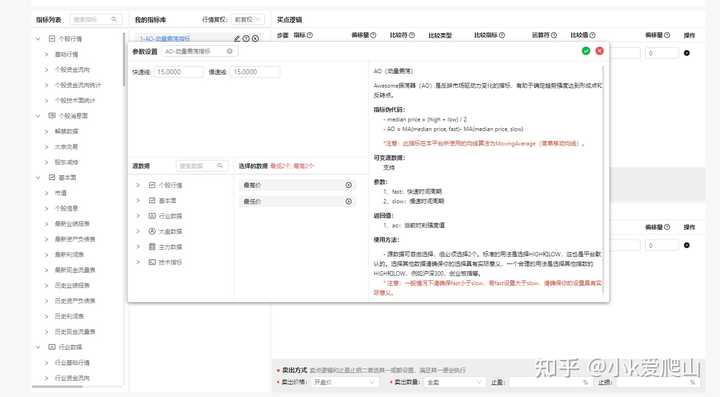Click the rightmost delete icon on the AO indicator row
720x397 pixels.
[255, 39]
